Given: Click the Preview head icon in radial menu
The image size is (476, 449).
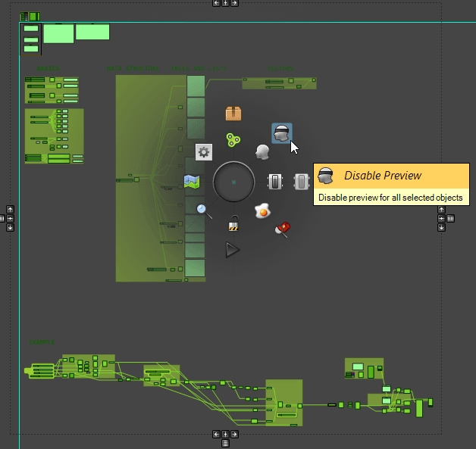Looking at the screenshot, I should (262, 152).
